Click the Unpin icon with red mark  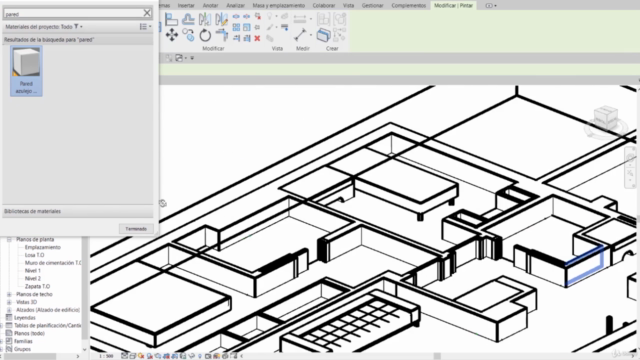coord(258,17)
